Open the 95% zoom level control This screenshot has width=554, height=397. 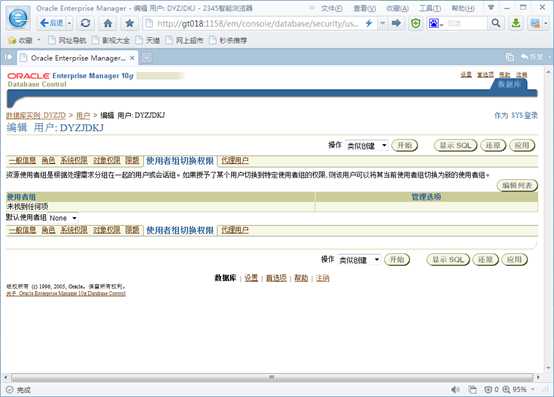coord(518,389)
